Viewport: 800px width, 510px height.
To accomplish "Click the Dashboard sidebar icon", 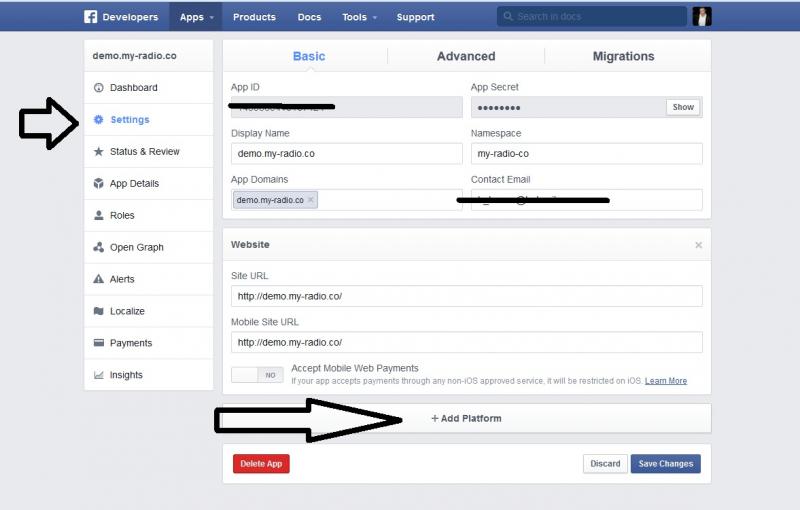I will [x=99, y=88].
